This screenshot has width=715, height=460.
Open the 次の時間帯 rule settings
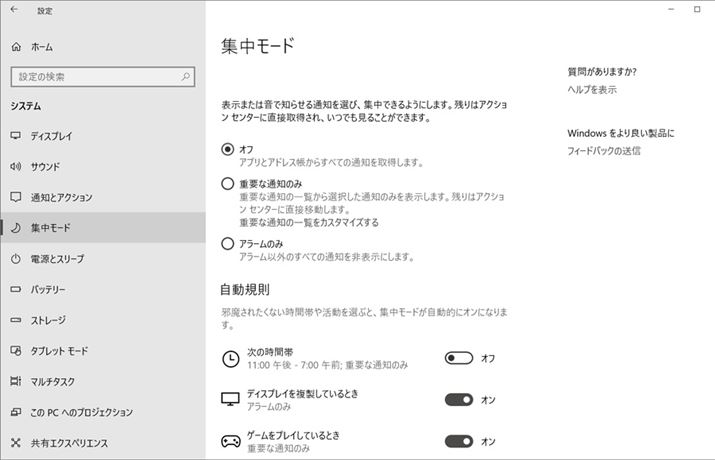(327, 358)
